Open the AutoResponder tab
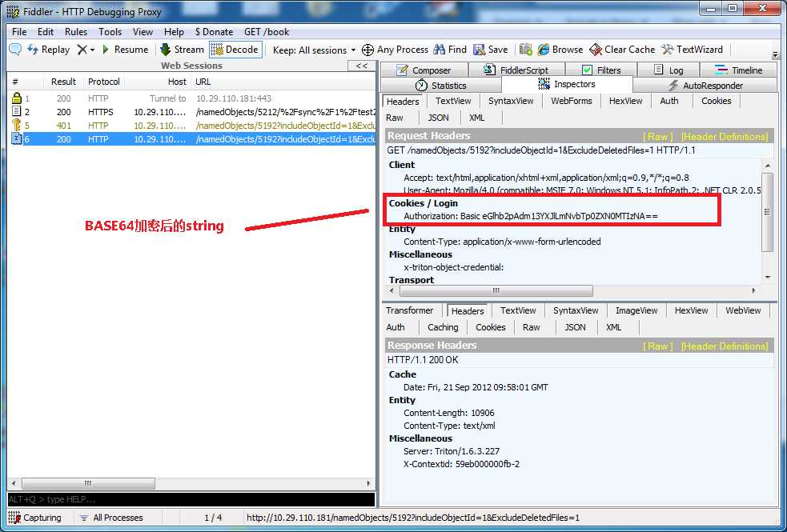The height and width of the screenshot is (532, 787). 705,86
